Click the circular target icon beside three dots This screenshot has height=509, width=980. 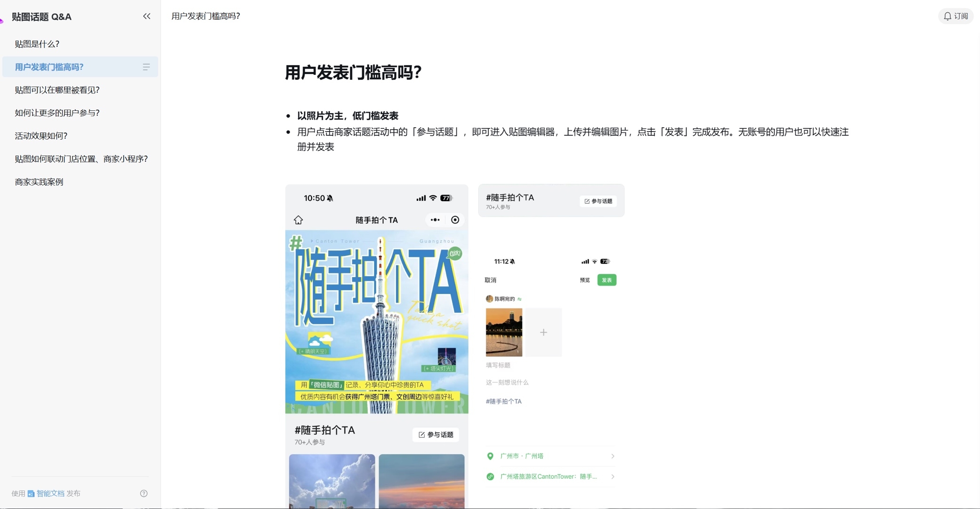coord(455,220)
